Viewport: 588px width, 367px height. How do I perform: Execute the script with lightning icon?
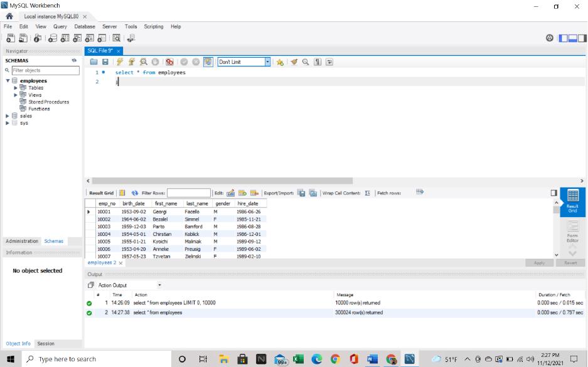(120, 62)
